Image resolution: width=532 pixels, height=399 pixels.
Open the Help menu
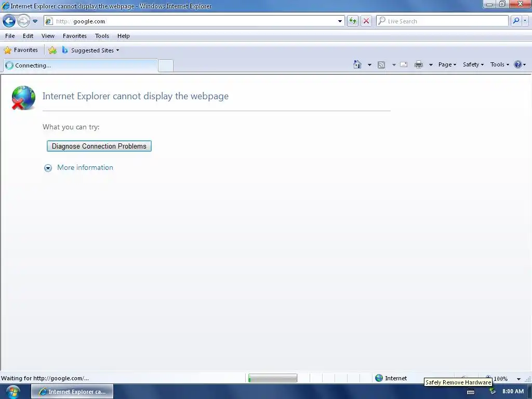pyautogui.click(x=123, y=36)
